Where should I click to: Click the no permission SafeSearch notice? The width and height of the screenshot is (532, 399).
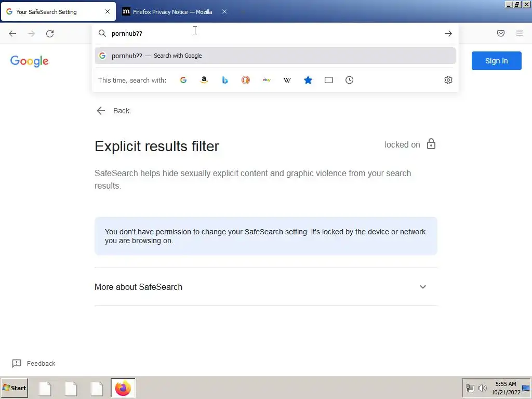[x=265, y=236]
